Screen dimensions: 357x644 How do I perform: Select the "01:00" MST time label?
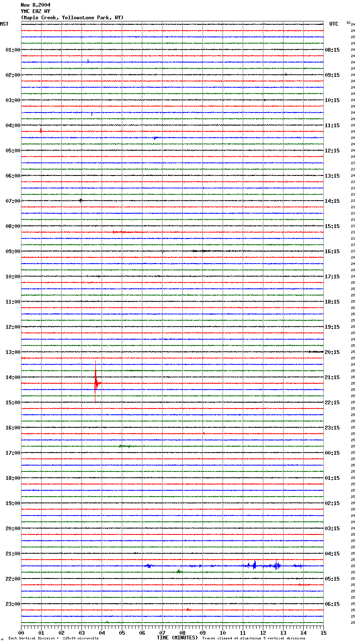point(13,50)
